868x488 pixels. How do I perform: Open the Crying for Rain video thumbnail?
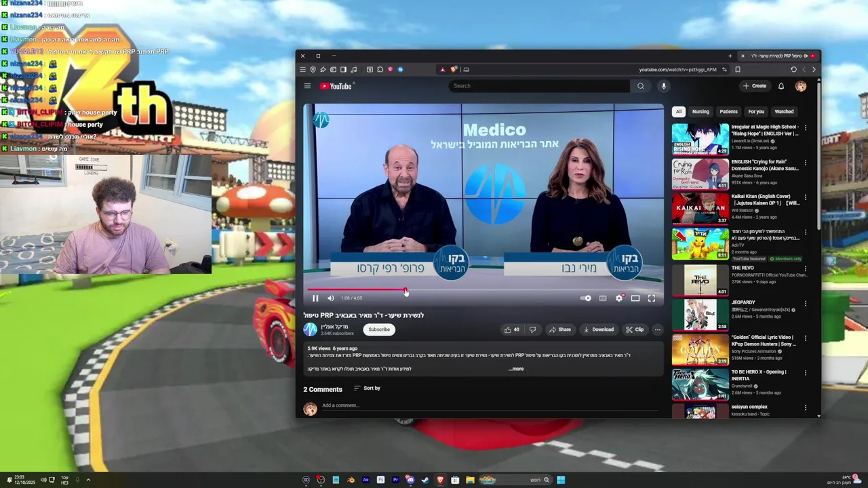click(701, 174)
